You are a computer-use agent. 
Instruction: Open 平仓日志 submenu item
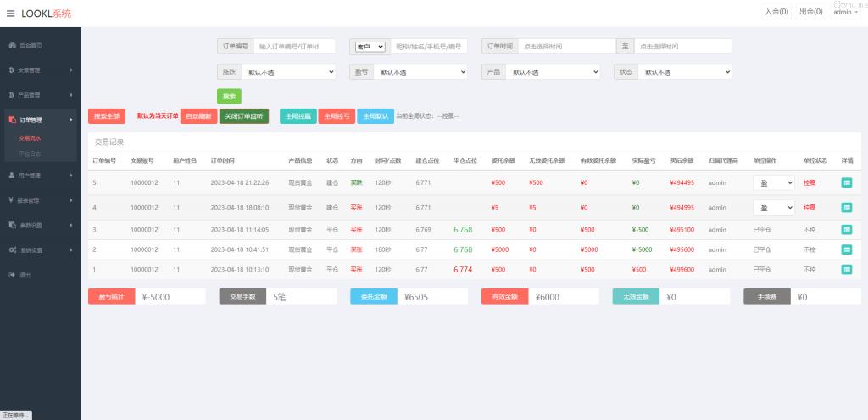point(30,154)
